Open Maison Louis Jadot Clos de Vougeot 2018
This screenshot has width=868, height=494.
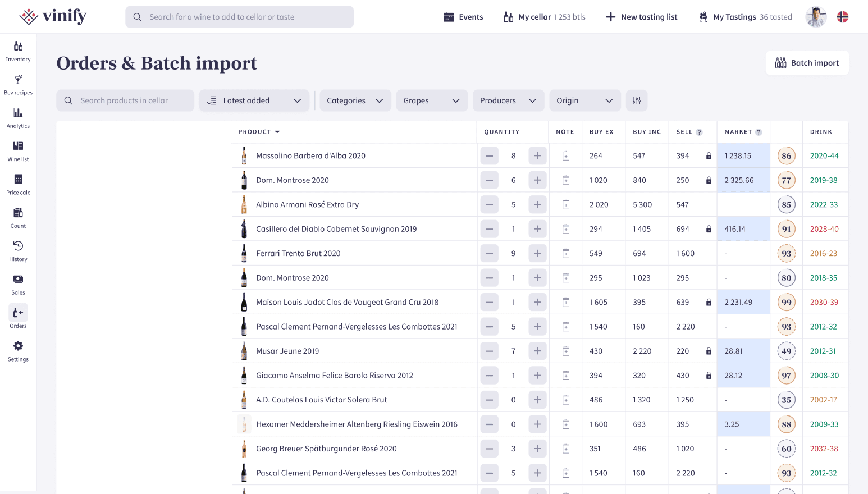[347, 302]
